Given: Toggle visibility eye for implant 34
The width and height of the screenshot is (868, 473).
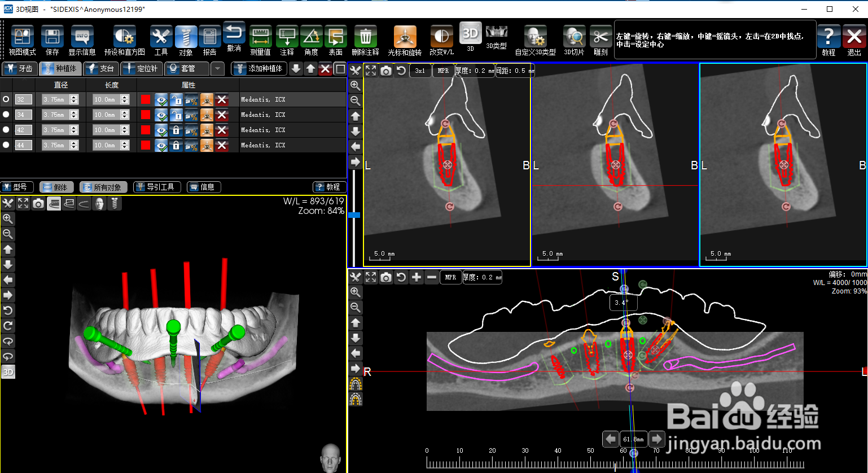Looking at the screenshot, I should [x=161, y=115].
